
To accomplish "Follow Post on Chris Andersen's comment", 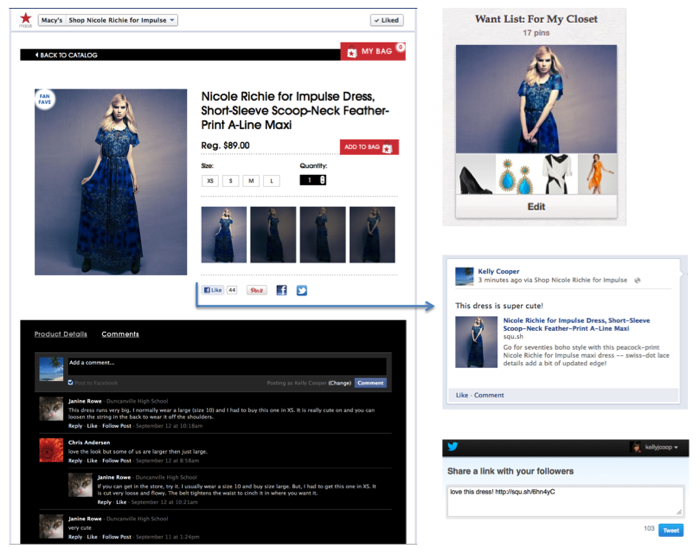I will (x=117, y=461).
